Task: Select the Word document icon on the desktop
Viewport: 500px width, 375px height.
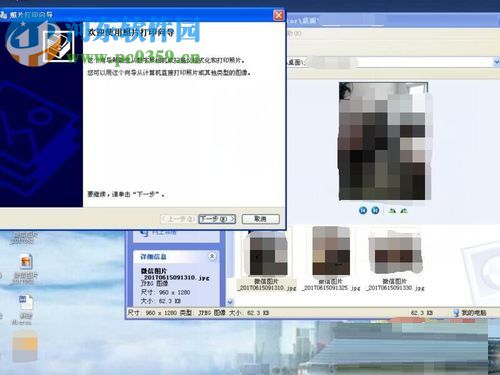Action: pos(26,303)
